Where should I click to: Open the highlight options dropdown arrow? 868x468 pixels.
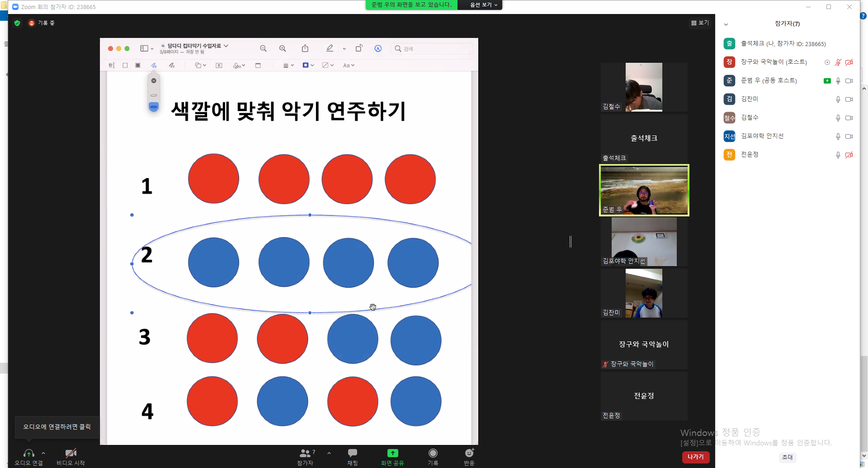(x=344, y=49)
